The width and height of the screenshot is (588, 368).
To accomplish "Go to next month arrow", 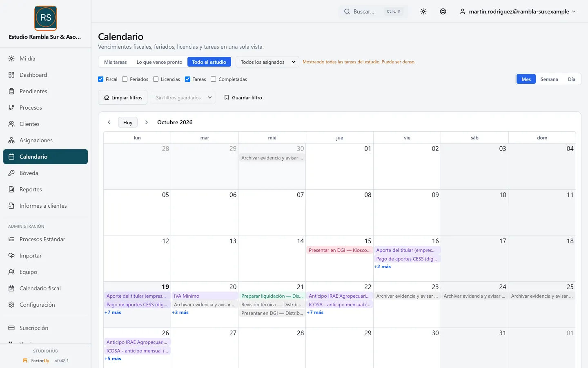I will [x=147, y=122].
